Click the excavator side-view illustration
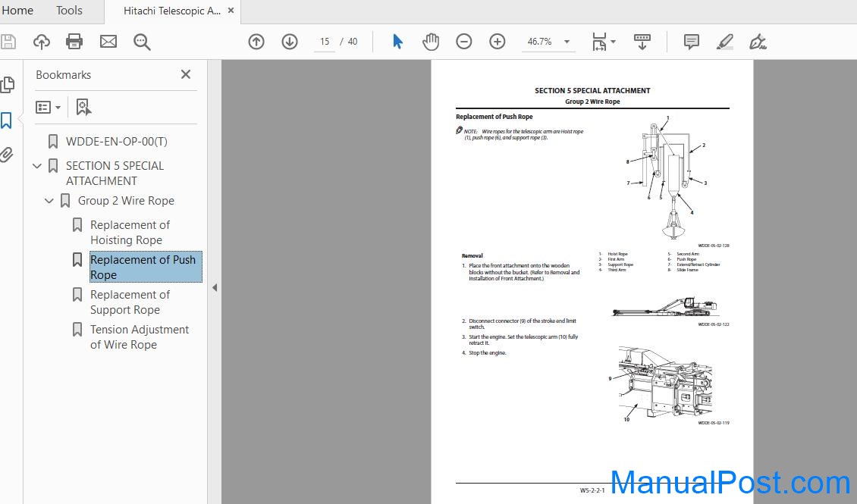857x504 pixels. tap(664, 307)
